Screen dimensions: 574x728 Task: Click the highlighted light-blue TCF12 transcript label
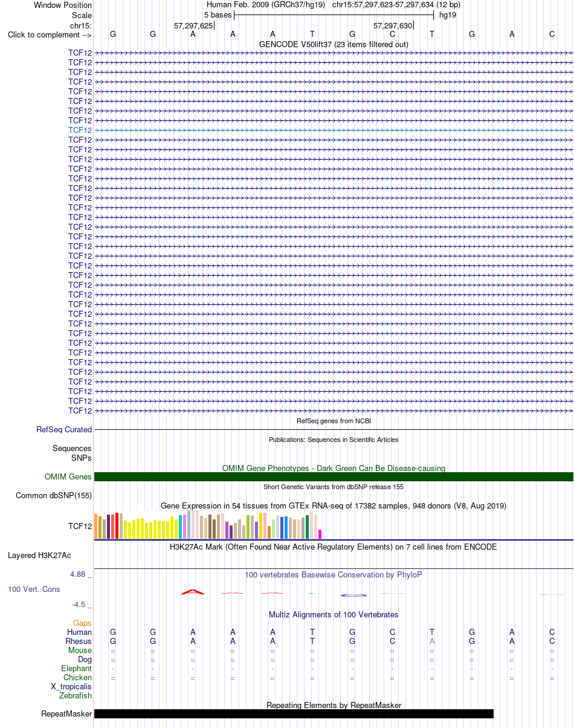(80, 130)
